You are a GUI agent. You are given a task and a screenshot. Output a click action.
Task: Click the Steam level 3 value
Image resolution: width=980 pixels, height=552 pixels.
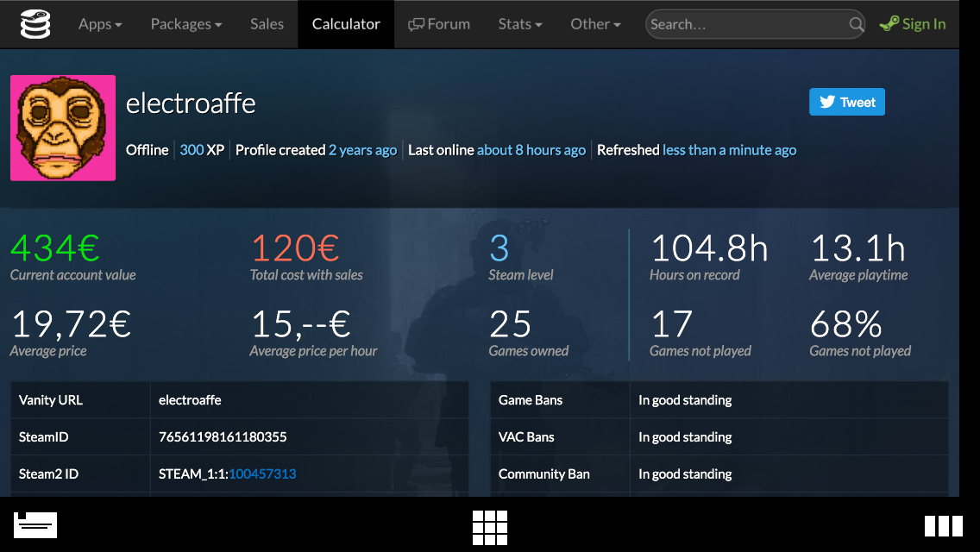pos(499,248)
